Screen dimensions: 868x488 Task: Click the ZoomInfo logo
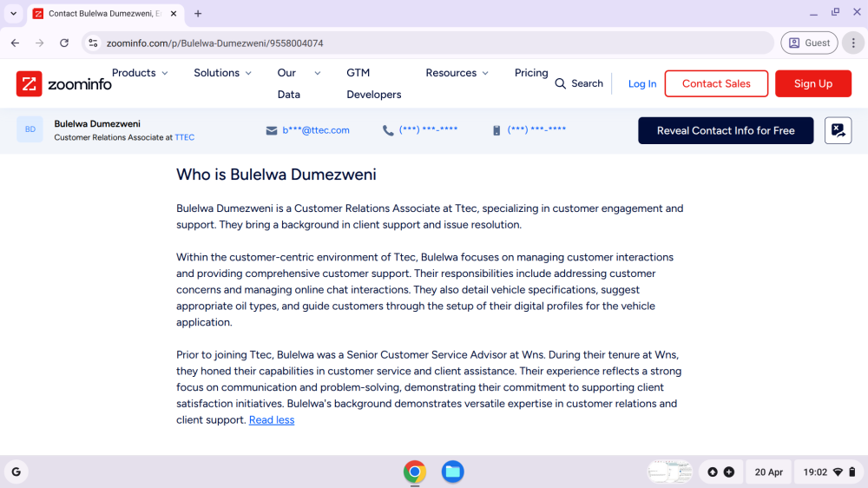click(63, 83)
